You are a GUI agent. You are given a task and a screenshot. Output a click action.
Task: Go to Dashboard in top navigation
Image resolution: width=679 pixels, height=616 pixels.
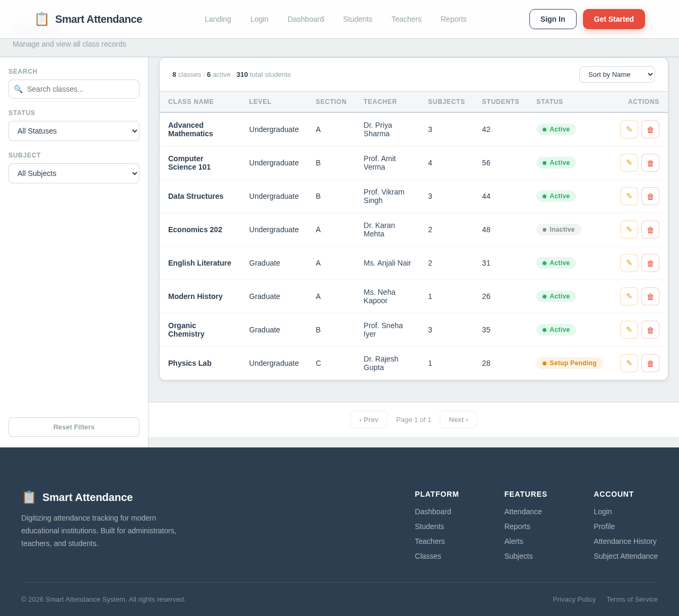click(x=306, y=19)
